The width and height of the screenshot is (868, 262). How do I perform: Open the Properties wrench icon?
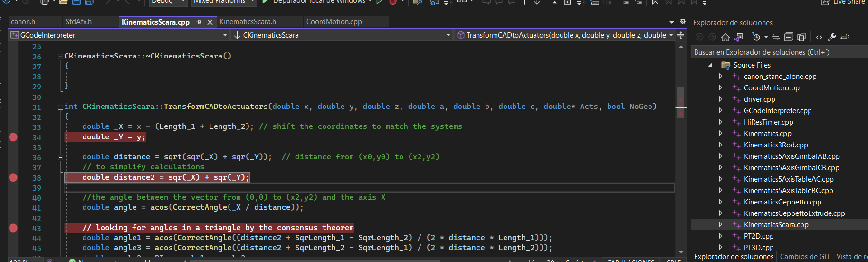pos(832,37)
